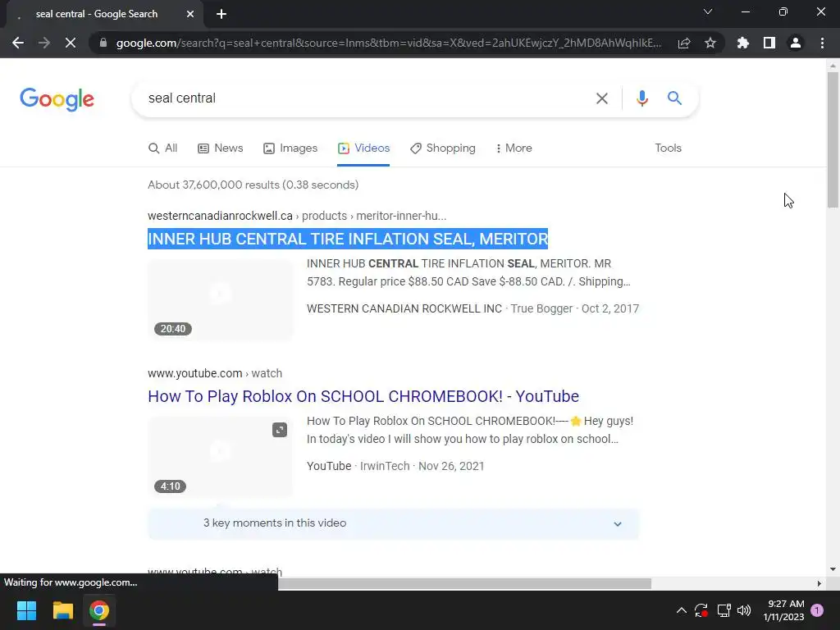
Task: Switch to the Shopping results tab
Action: click(442, 148)
